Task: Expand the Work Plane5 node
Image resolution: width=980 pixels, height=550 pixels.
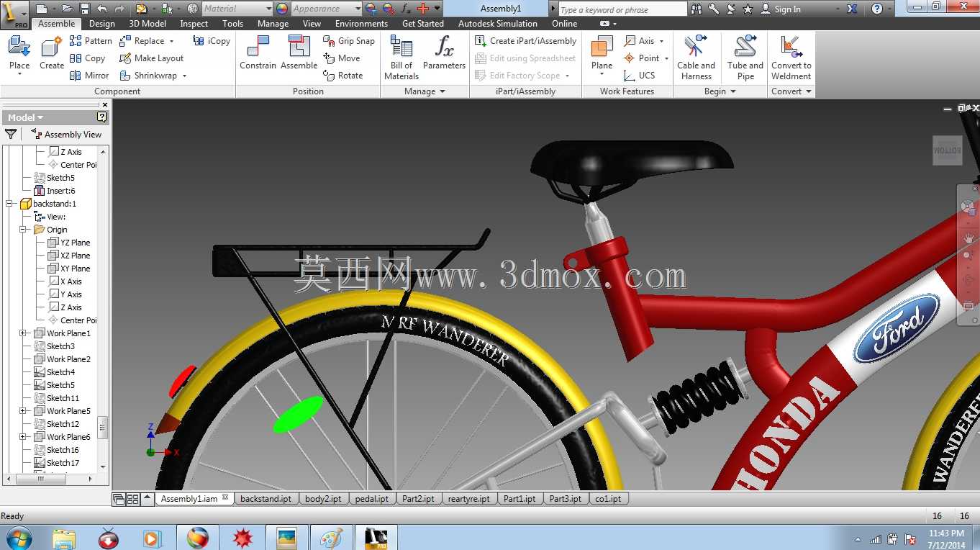Action: 24,411
